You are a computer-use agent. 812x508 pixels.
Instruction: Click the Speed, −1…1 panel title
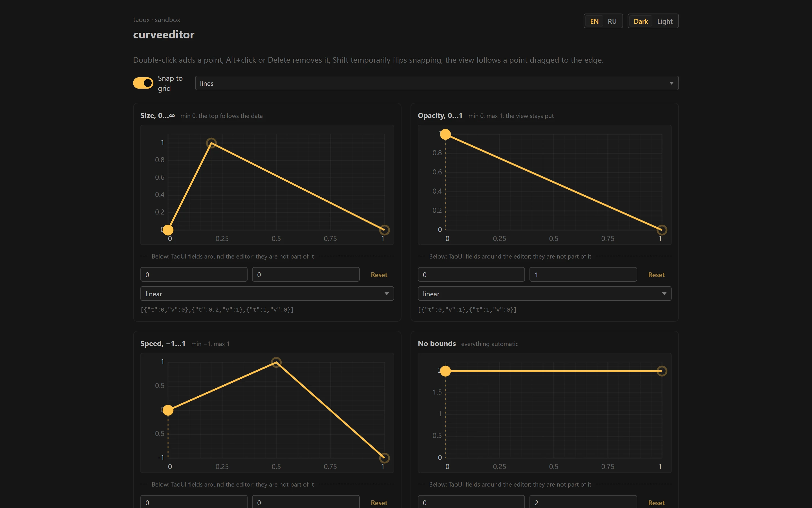click(x=163, y=344)
